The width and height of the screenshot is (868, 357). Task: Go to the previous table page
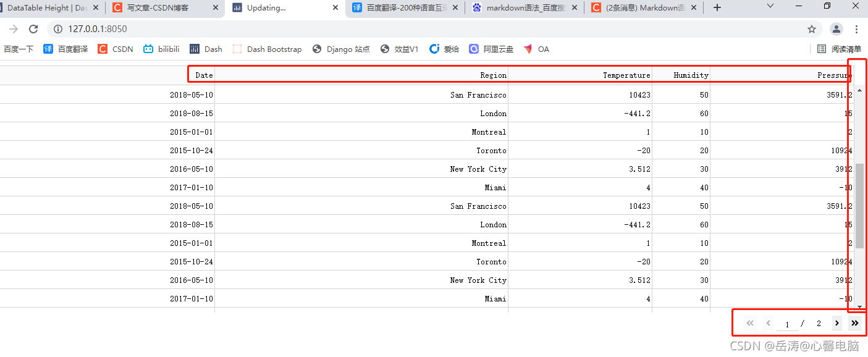(x=769, y=323)
